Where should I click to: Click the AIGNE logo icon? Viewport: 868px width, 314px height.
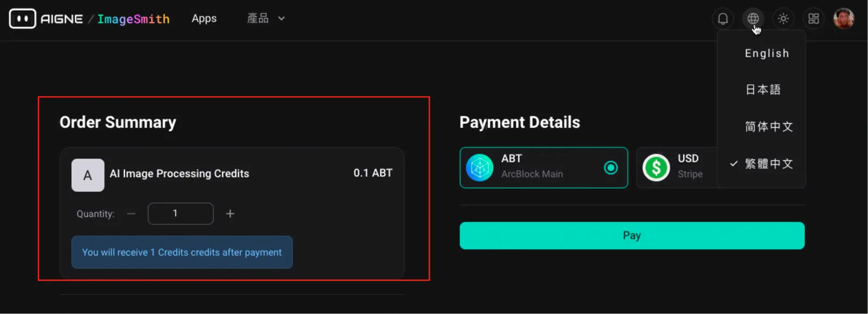(22, 18)
